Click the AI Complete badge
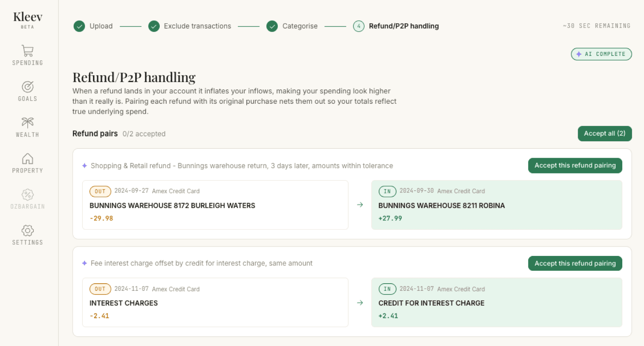 point(601,54)
